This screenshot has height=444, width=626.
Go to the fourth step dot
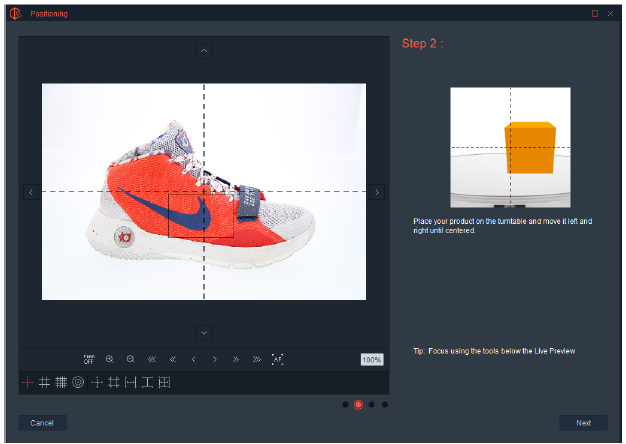385,404
